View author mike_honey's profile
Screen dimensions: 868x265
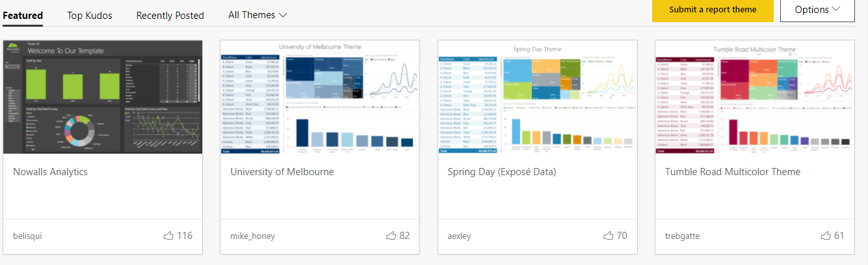coord(253,236)
